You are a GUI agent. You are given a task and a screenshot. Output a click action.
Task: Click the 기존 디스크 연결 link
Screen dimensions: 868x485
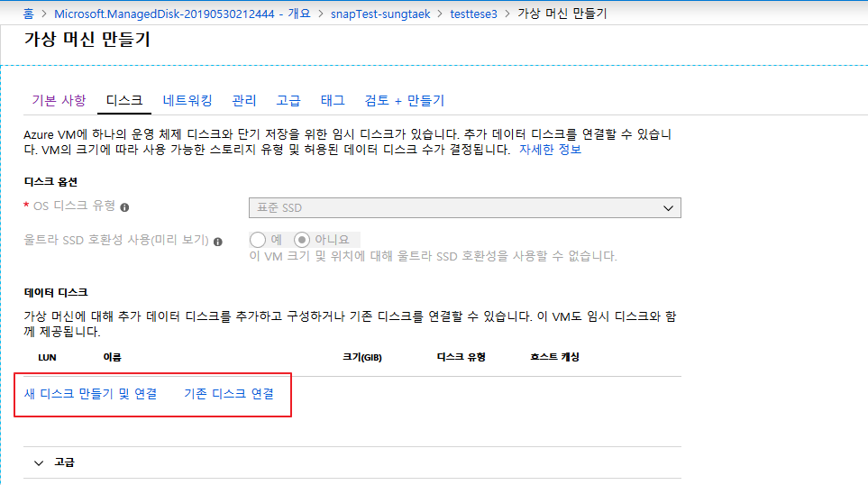[x=229, y=394]
